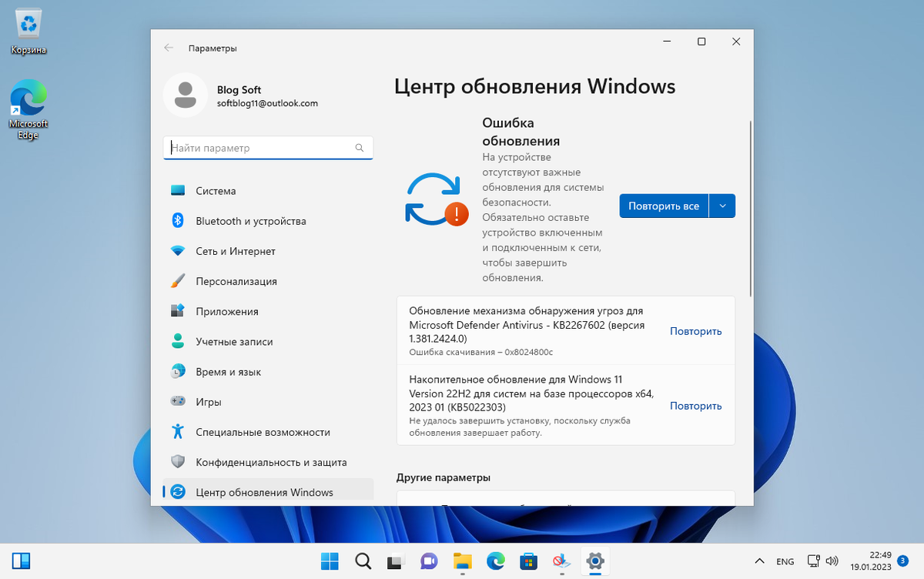The height and width of the screenshot is (579, 924).
Task: Select the Сеть и Интернет wifi icon
Action: (x=178, y=251)
